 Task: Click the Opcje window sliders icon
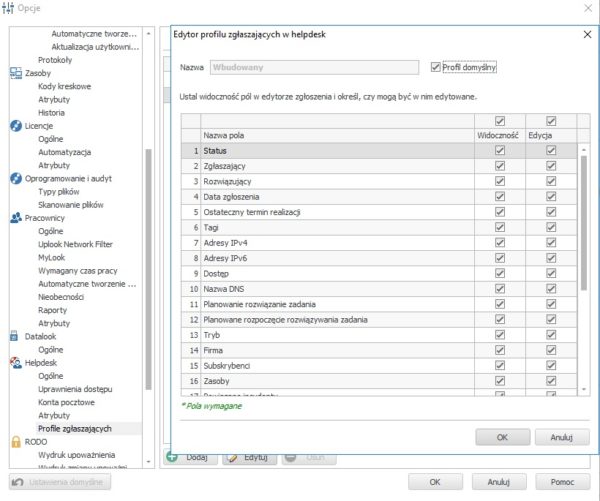[8, 8]
